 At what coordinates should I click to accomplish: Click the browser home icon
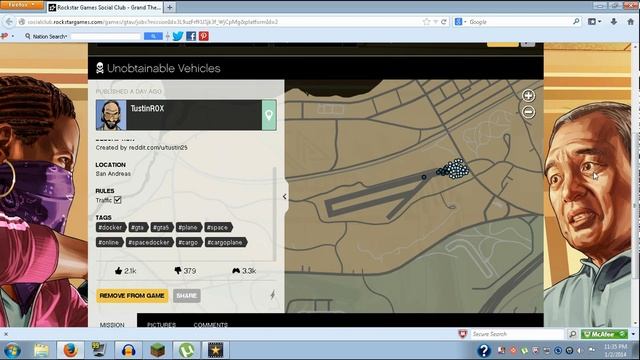(x=630, y=22)
